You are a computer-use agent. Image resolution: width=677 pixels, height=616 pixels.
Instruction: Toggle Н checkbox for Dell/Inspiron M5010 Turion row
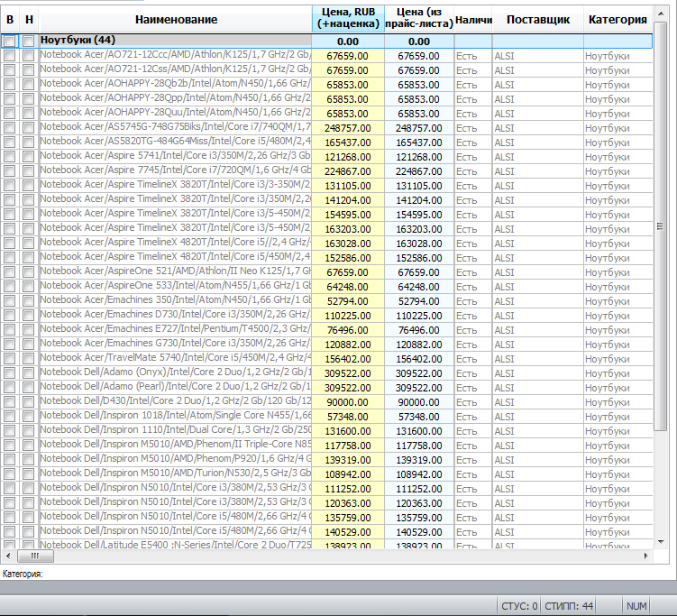click(29, 474)
